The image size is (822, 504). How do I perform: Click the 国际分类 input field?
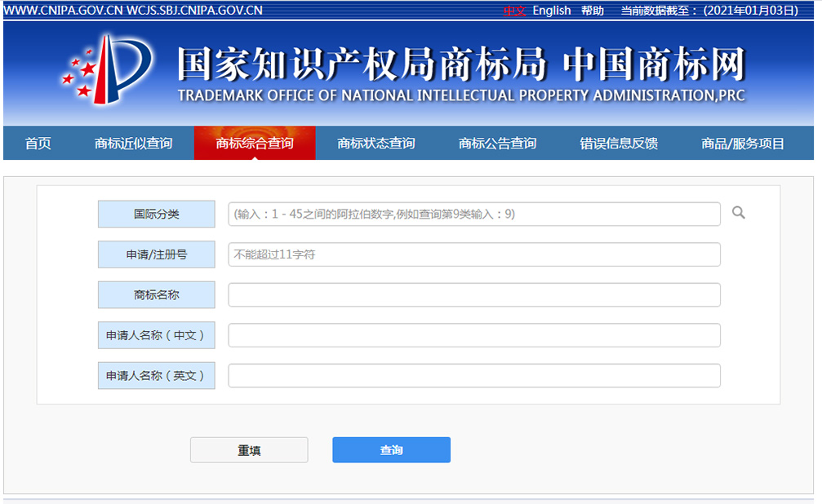[x=474, y=213]
